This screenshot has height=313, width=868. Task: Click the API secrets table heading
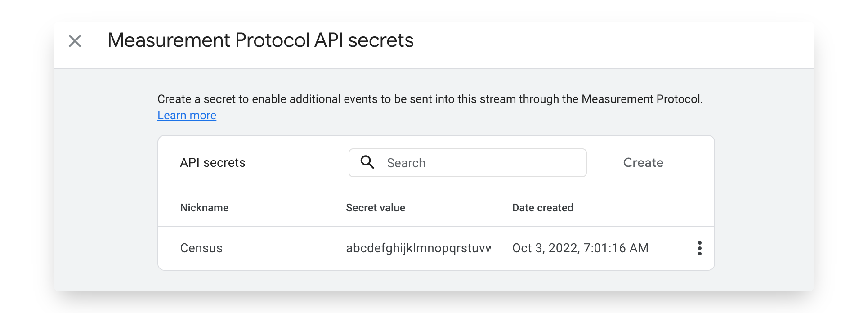(212, 163)
